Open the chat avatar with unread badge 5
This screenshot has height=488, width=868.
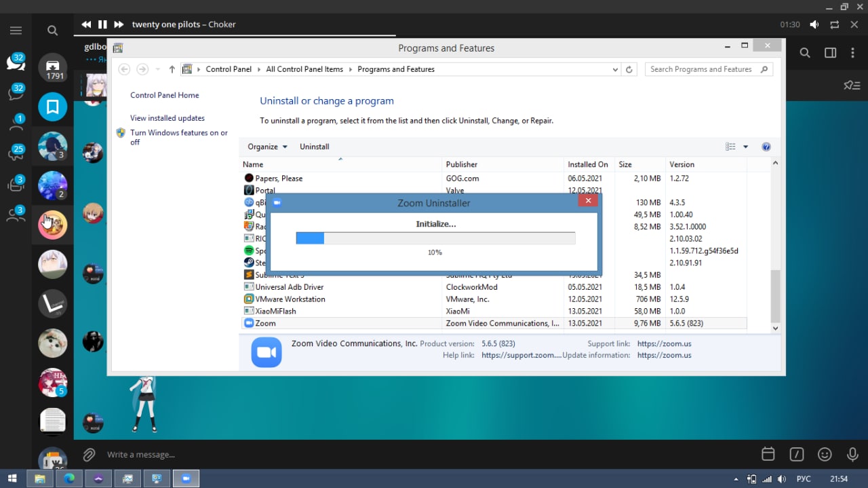(53, 382)
